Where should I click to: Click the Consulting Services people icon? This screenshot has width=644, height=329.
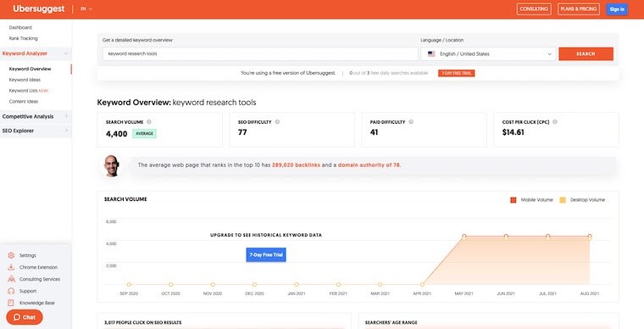pos(11,279)
